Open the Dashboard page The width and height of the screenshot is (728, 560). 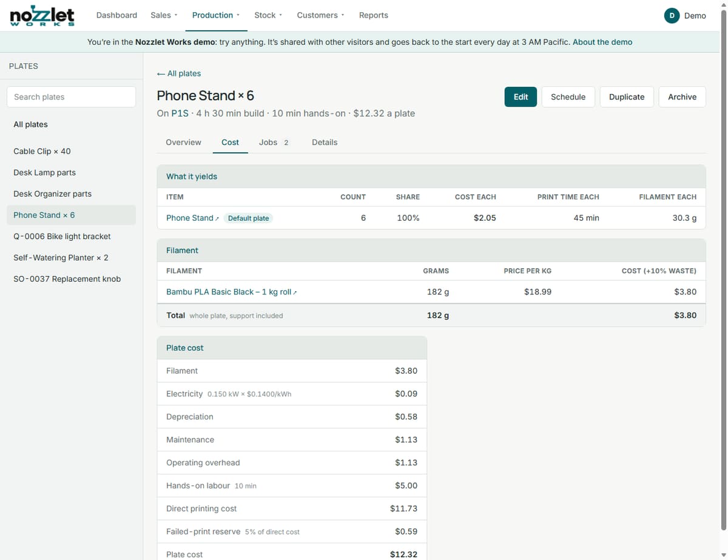[116, 15]
